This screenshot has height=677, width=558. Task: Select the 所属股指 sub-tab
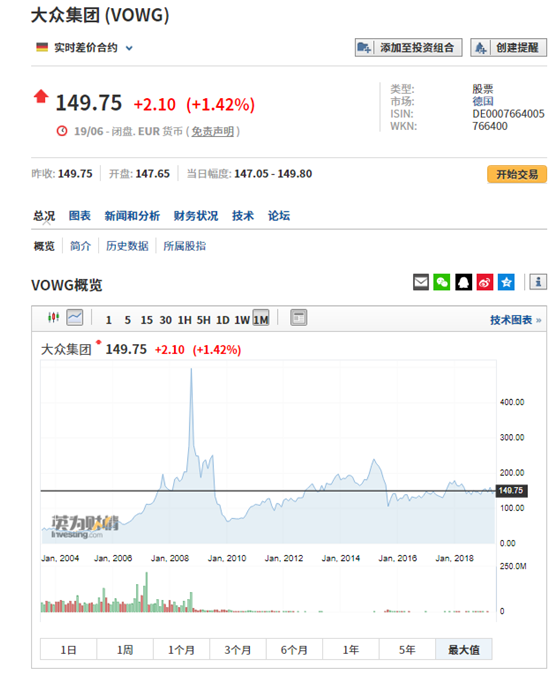click(184, 246)
